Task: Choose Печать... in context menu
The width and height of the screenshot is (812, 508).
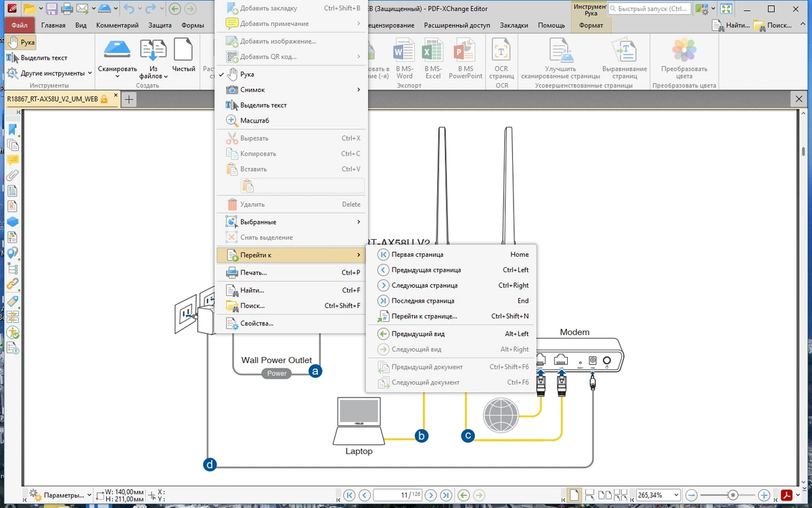Action: click(292, 272)
